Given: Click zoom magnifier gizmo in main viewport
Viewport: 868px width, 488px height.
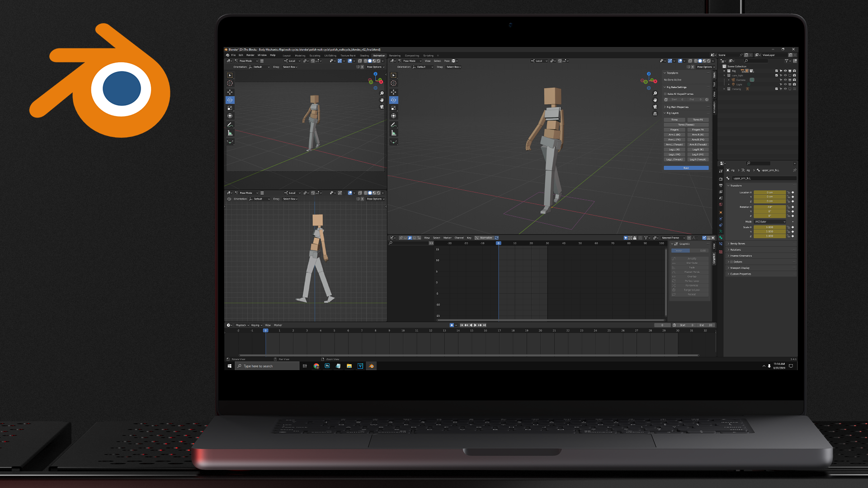Looking at the screenshot, I should (655, 94).
